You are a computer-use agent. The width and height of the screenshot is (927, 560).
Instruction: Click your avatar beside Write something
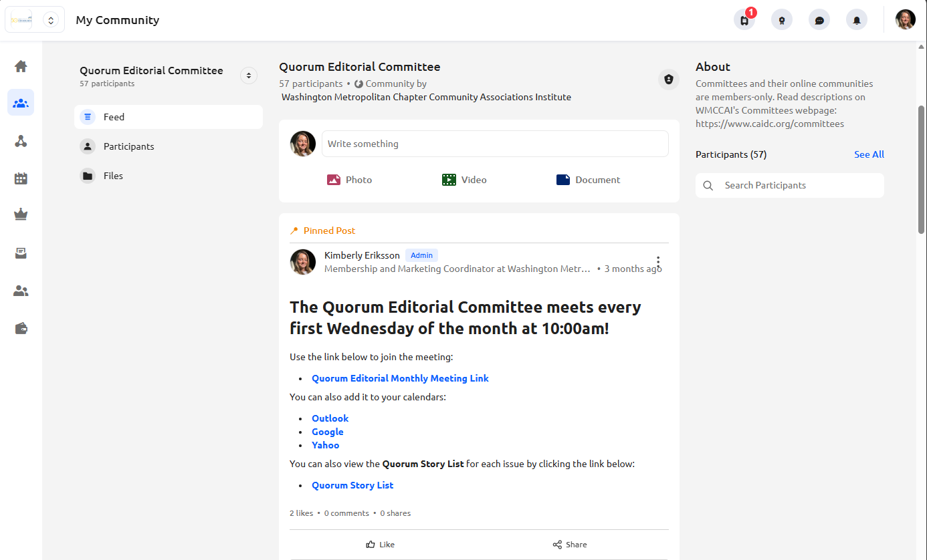[303, 144]
